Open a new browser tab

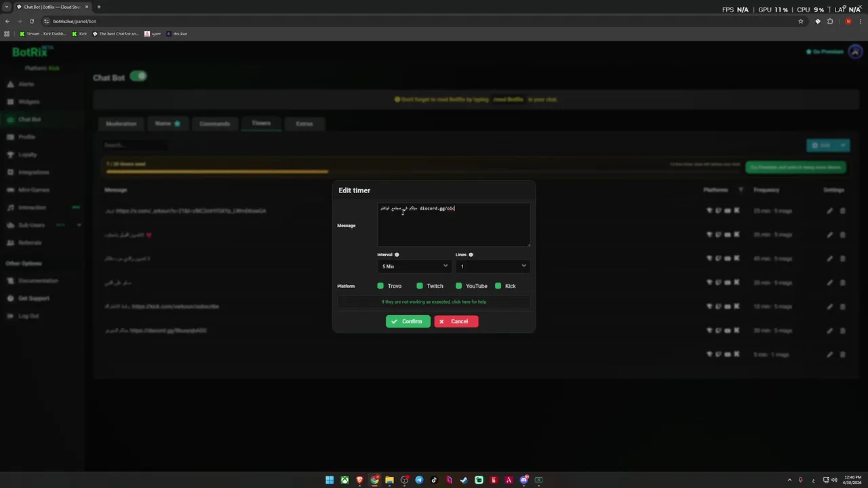[98, 7]
